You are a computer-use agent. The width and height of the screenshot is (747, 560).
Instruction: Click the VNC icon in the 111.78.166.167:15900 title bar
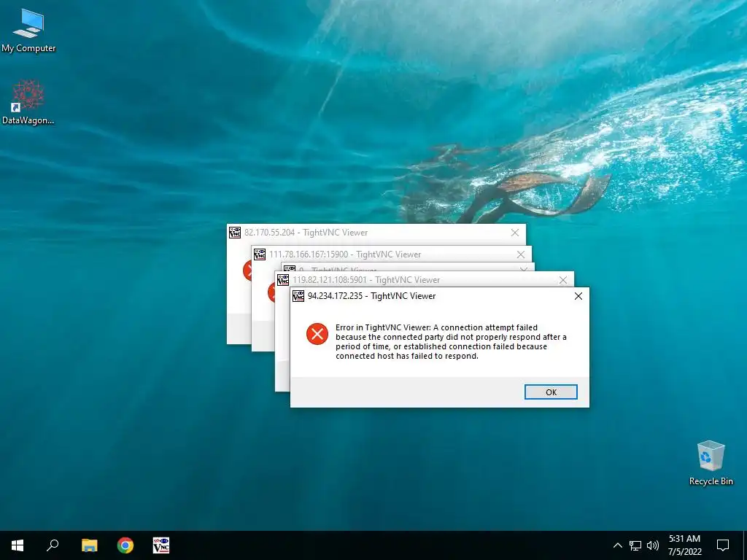click(x=260, y=254)
